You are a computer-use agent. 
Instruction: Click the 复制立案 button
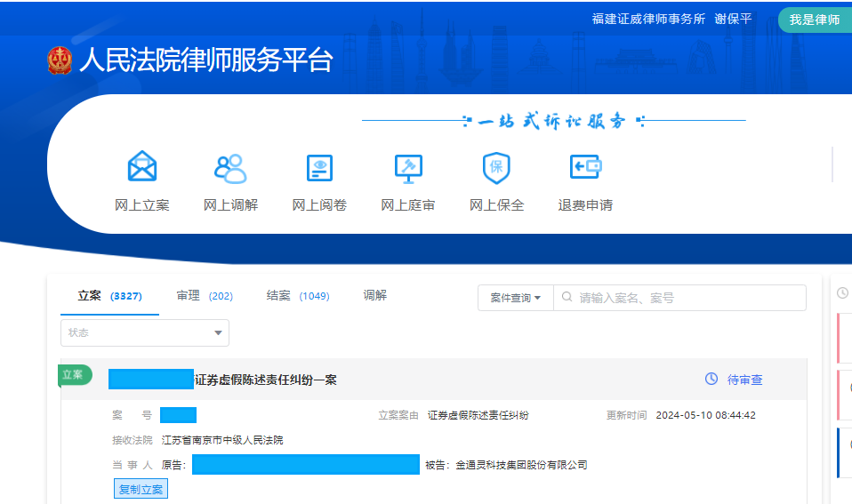point(141,489)
